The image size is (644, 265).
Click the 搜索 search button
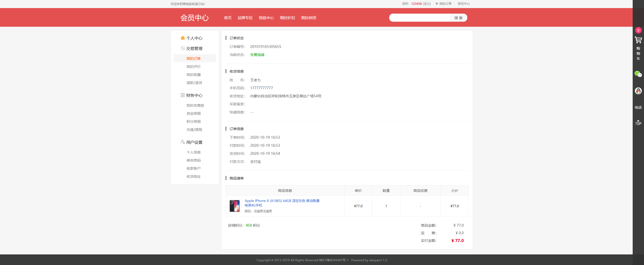coord(458,18)
